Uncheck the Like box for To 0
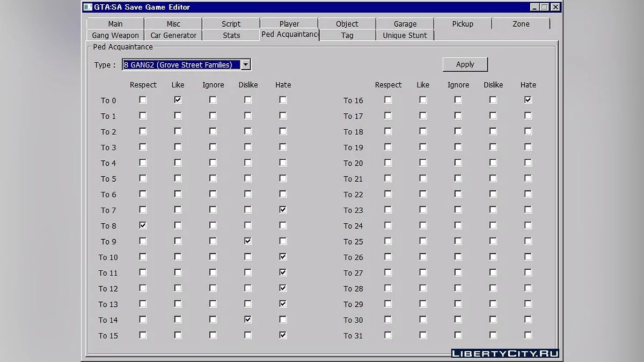The image size is (644, 362). coord(178,100)
